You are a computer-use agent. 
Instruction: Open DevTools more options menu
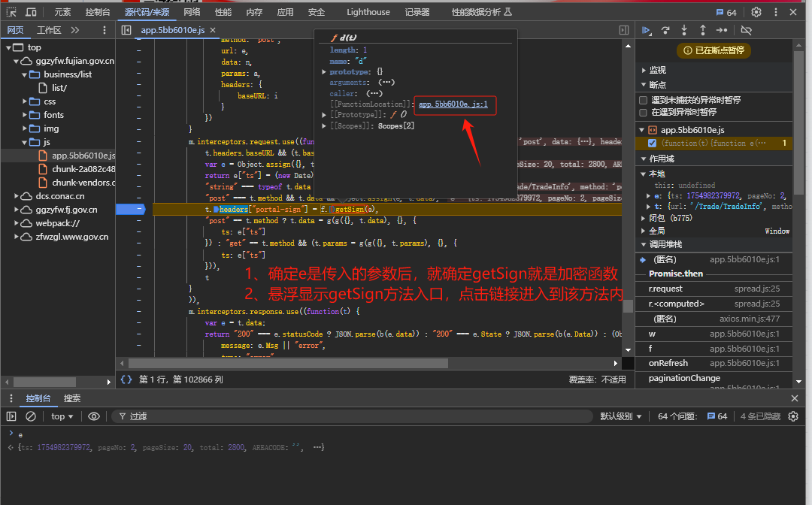coord(776,12)
